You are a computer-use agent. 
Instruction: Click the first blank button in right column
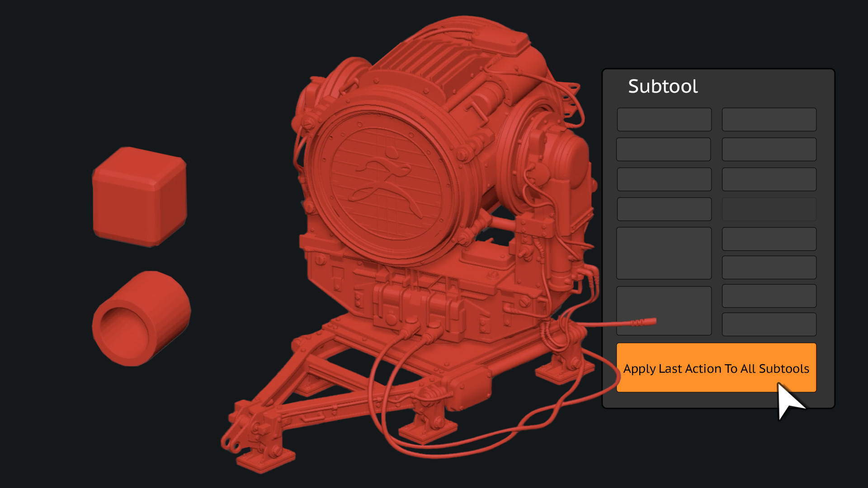click(x=769, y=119)
